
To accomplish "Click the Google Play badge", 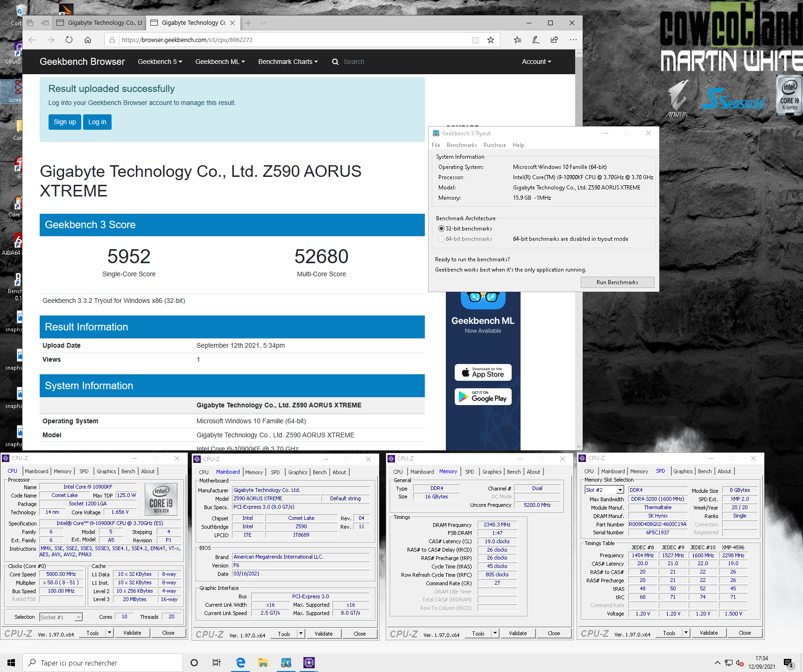I will pos(483,397).
